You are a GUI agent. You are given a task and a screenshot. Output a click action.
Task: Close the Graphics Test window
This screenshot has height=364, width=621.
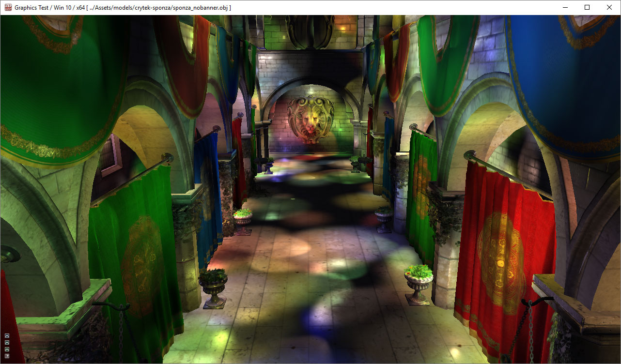coord(609,7)
